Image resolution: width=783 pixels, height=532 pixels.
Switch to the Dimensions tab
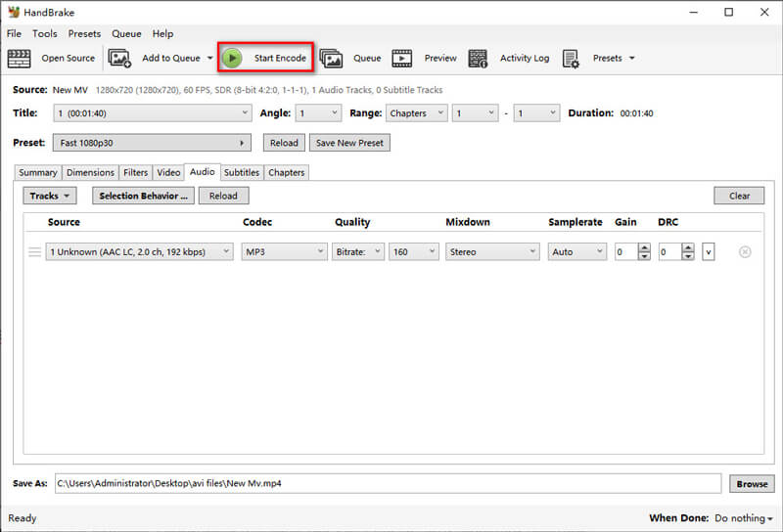[90, 173]
